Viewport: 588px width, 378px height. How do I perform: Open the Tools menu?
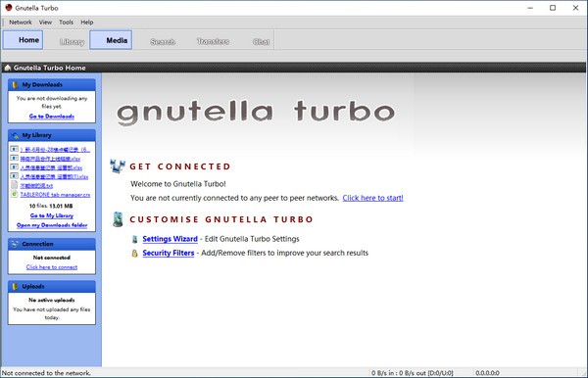(x=66, y=23)
